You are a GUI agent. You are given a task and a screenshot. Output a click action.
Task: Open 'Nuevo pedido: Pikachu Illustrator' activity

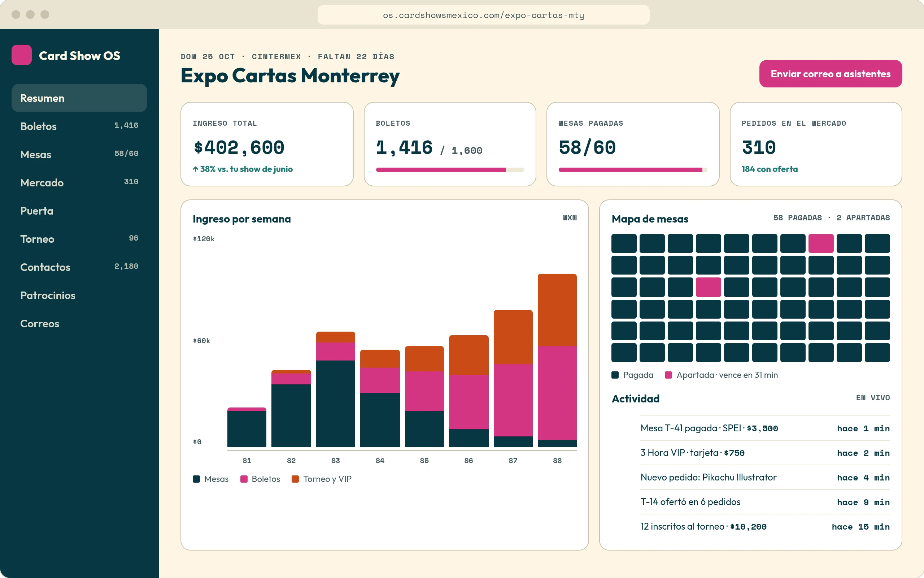pyautogui.click(x=765, y=478)
